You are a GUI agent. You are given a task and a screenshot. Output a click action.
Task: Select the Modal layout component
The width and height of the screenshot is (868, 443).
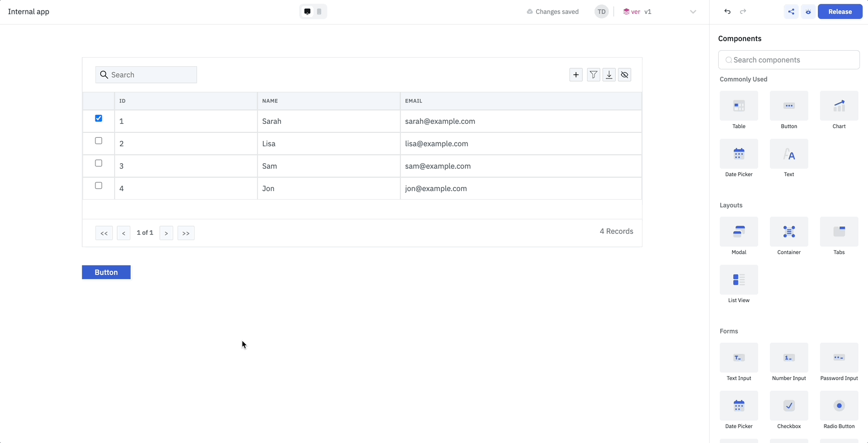738,232
